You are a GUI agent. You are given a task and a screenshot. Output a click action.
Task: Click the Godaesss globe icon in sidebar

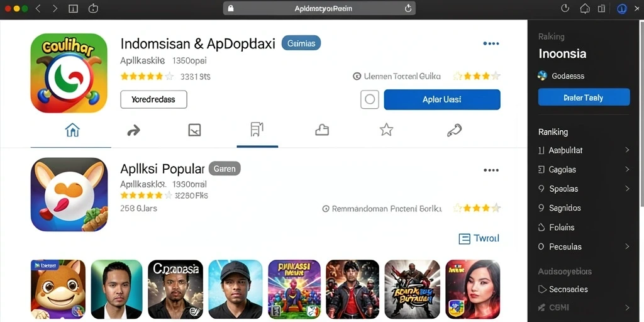542,75
